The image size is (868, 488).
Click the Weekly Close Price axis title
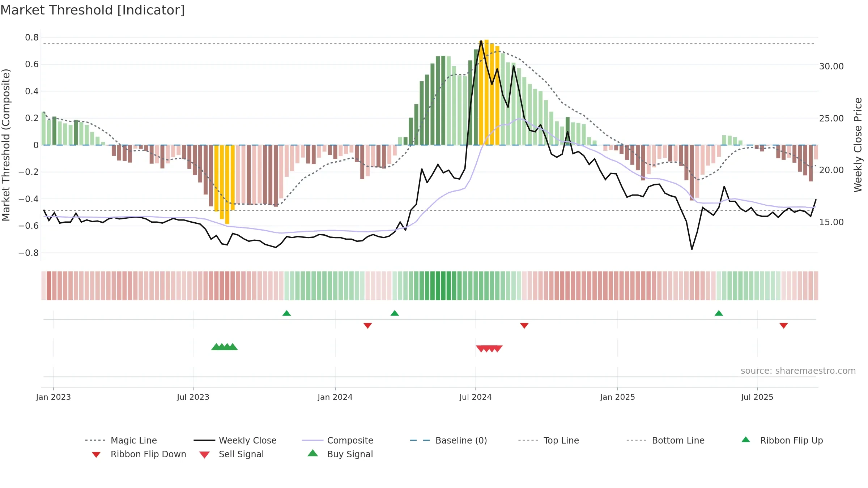pos(858,145)
